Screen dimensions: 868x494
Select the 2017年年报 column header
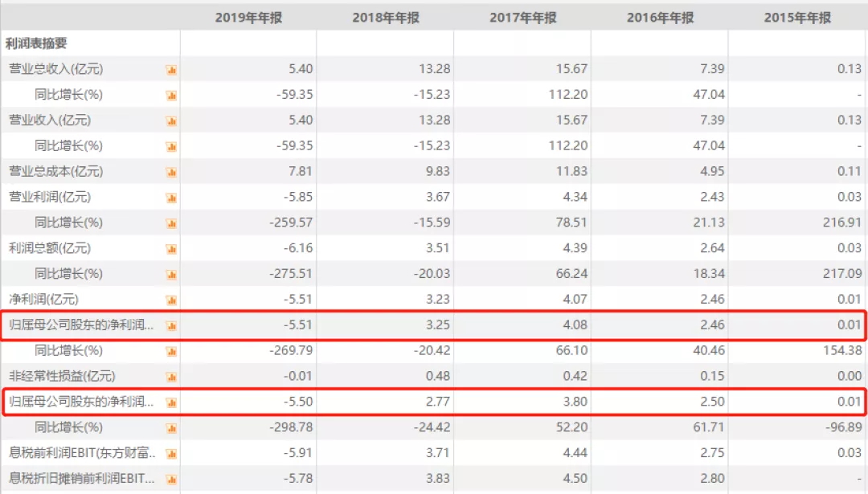click(x=522, y=18)
